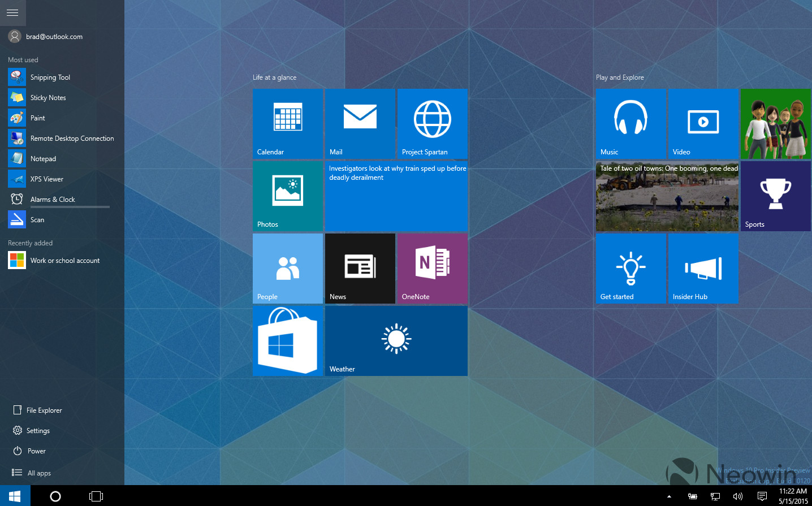Viewport: 812px width, 506px height.
Task: Click the battery icon in system tray
Action: click(x=692, y=496)
